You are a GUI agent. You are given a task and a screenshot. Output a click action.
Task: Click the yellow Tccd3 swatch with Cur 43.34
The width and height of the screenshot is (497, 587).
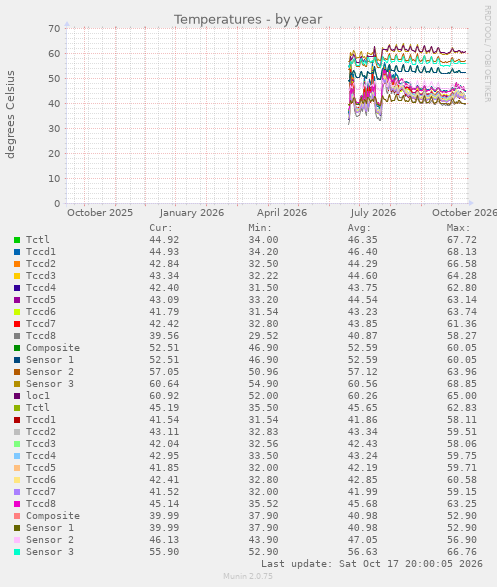click(x=17, y=276)
